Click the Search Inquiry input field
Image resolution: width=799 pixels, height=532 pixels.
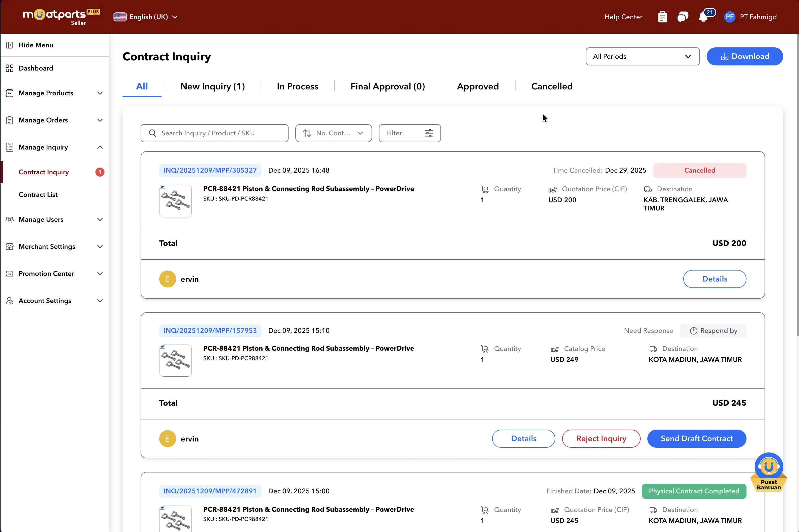click(x=221, y=133)
